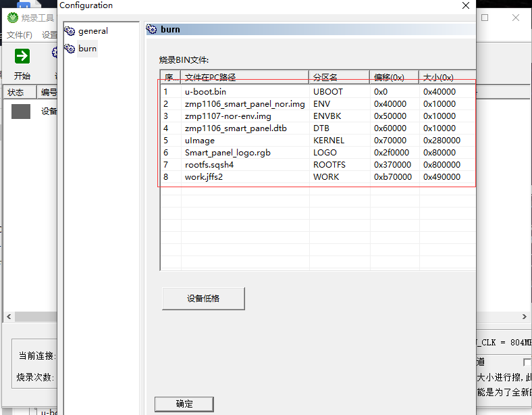Screen dimensions: 532x415
Task: Click the gear icon in burn header
Action: point(151,29)
